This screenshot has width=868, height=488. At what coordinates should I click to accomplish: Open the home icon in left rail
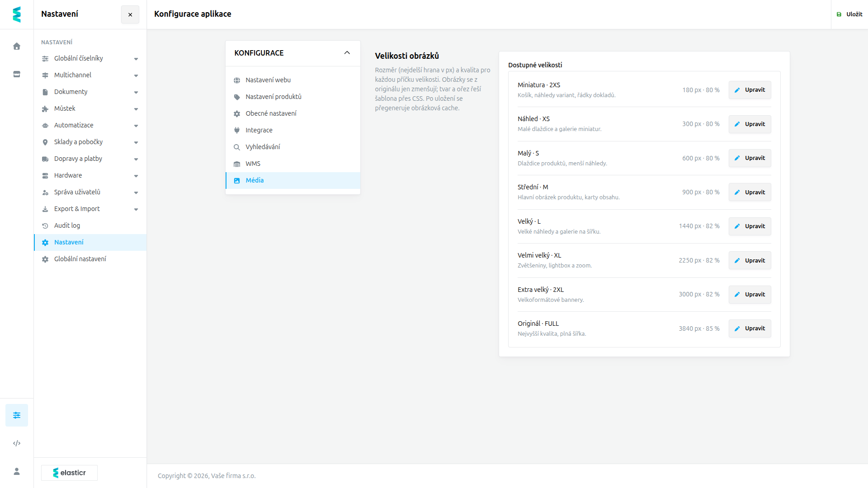(17, 46)
